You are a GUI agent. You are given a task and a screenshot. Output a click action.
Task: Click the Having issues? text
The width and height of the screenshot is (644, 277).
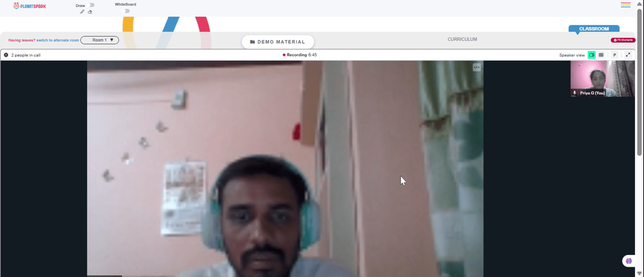pyautogui.click(x=22, y=41)
